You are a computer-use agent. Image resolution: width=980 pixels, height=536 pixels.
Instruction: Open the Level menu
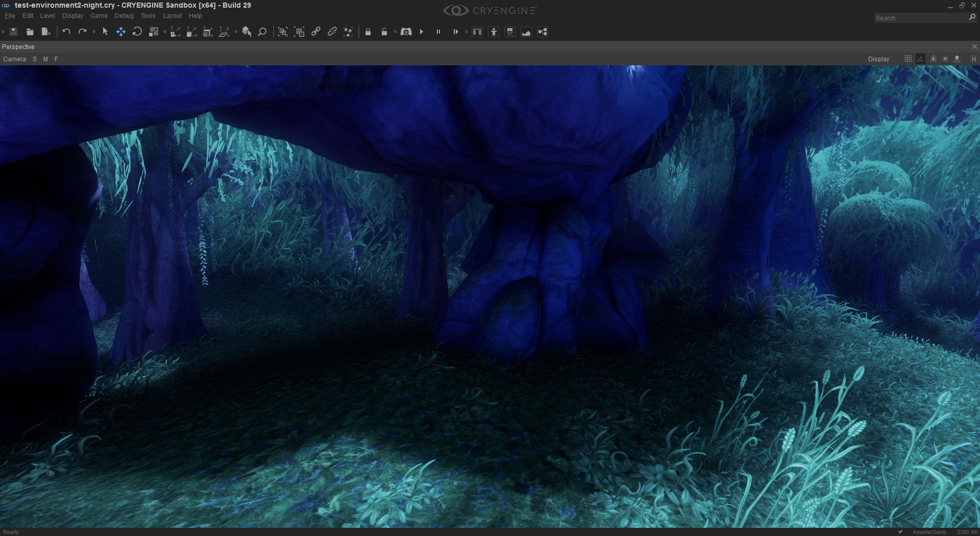pyautogui.click(x=47, y=16)
